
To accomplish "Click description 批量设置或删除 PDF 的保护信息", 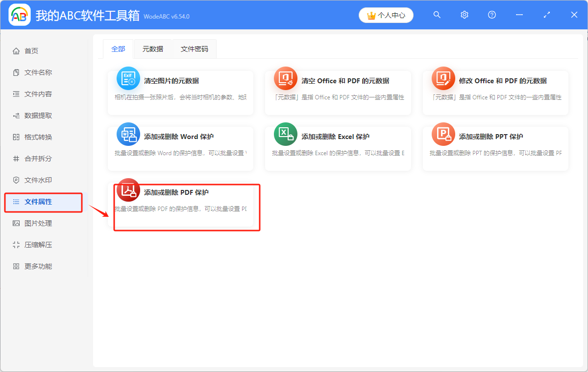I will (x=180, y=209).
